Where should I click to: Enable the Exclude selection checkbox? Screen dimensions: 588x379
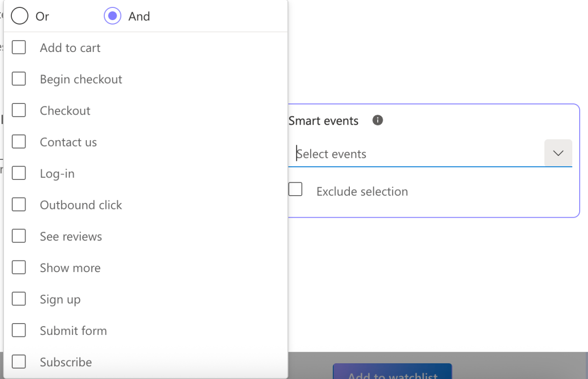[295, 189]
